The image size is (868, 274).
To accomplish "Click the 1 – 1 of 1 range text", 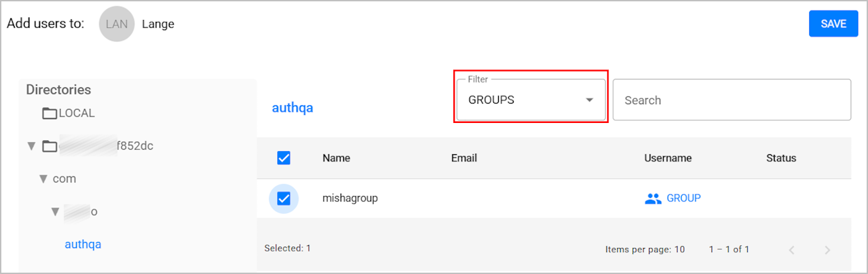I will pos(729,249).
